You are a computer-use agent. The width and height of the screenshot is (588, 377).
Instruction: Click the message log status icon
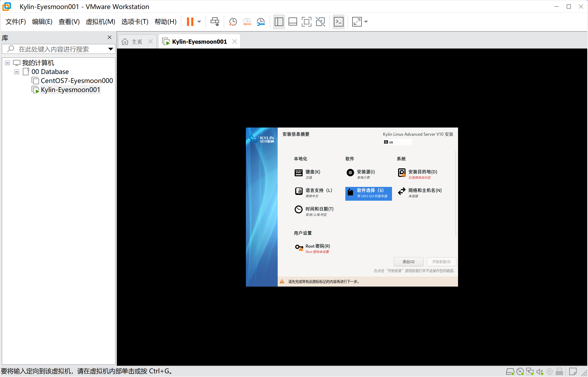pyautogui.click(x=573, y=372)
